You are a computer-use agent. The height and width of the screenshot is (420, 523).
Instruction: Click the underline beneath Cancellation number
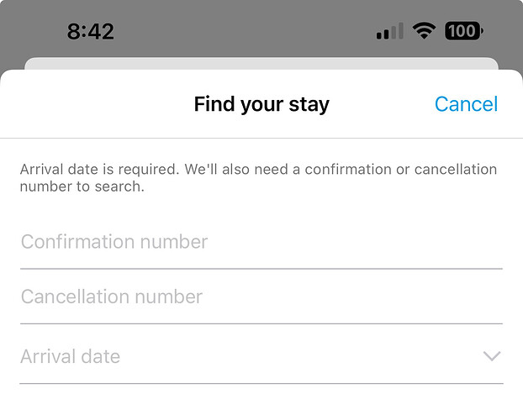pos(261,323)
